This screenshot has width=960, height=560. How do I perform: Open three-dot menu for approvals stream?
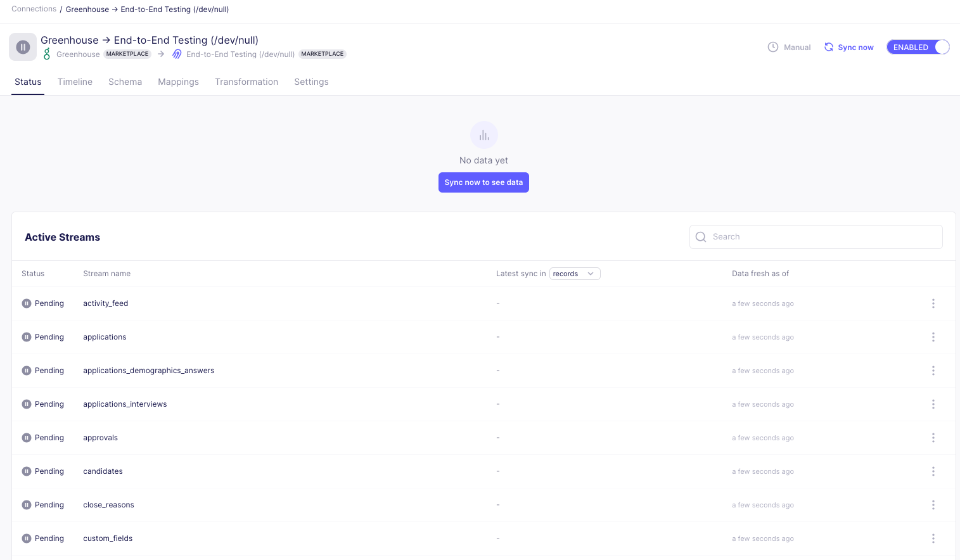(x=933, y=438)
